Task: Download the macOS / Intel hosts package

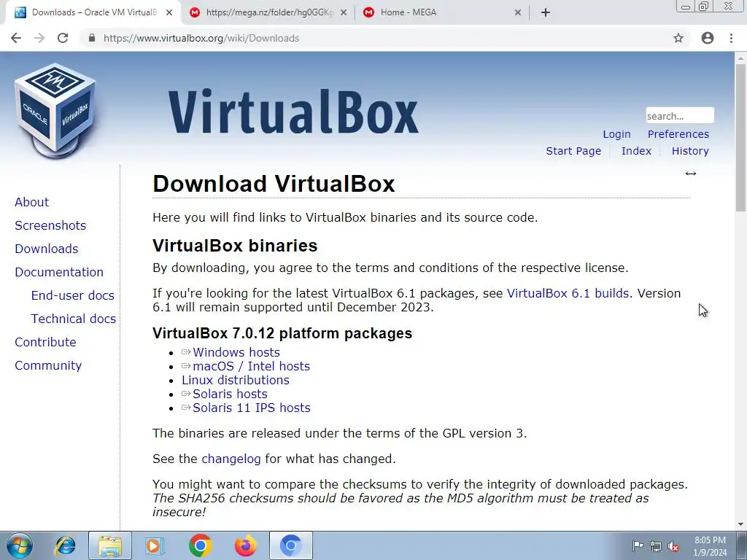Action: [x=252, y=366]
